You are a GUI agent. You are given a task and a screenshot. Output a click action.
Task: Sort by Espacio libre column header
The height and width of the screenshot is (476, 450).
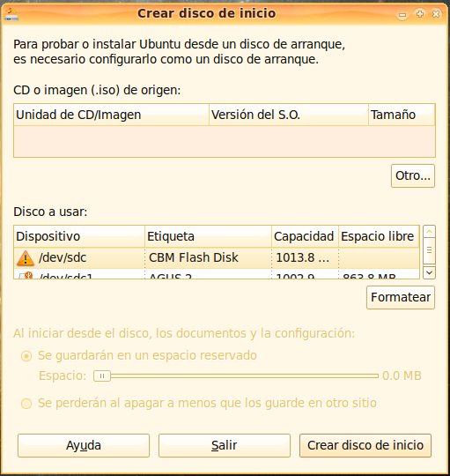pyautogui.click(x=379, y=236)
